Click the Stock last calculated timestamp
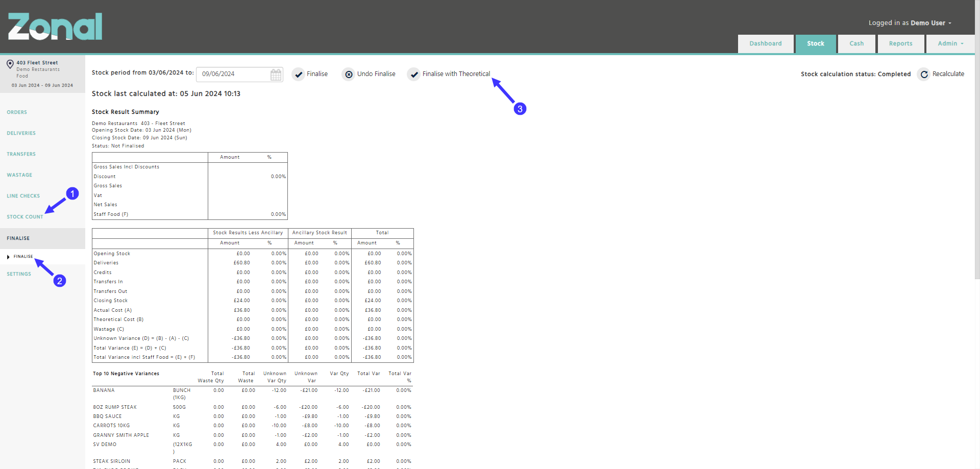The width and height of the screenshot is (980, 469). [x=166, y=94]
